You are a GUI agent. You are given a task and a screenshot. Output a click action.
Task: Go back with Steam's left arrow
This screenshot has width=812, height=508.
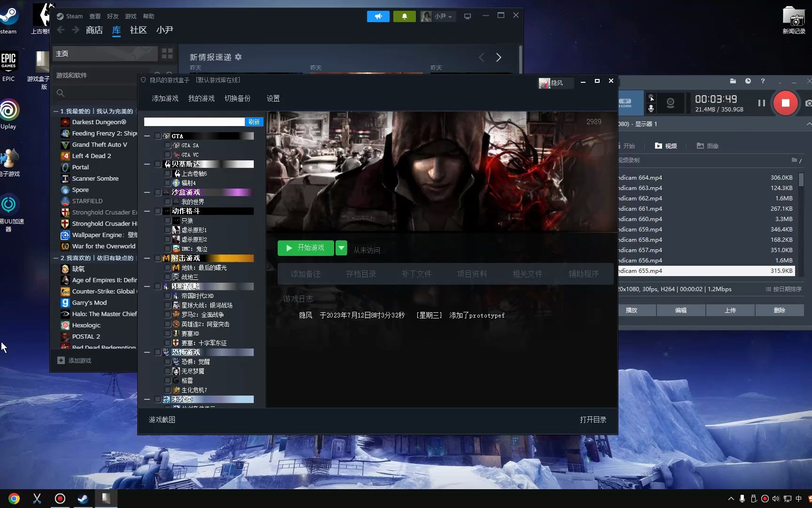(x=61, y=30)
